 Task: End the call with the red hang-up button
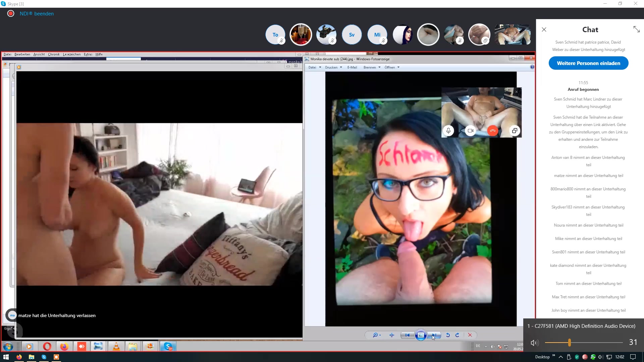(492, 131)
